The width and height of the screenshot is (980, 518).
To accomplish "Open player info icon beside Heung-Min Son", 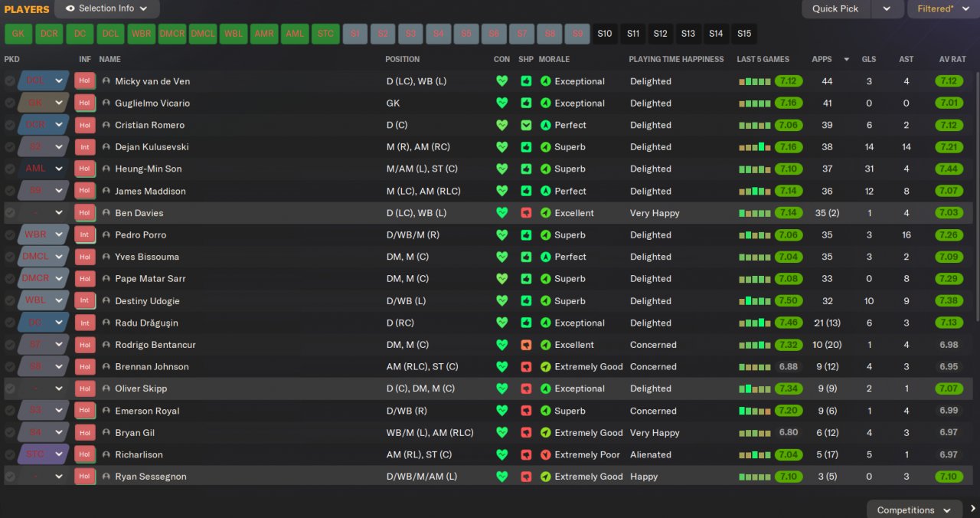I will (x=106, y=169).
